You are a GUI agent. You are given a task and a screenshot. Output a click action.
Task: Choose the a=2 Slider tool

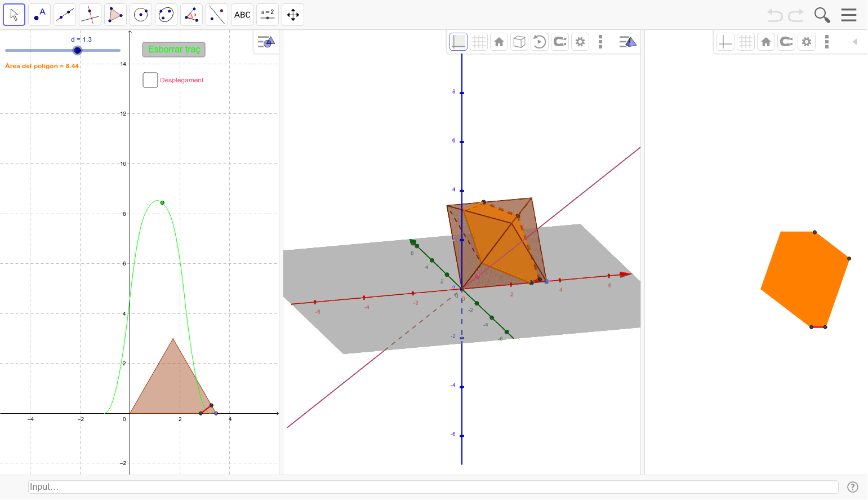click(x=268, y=15)
